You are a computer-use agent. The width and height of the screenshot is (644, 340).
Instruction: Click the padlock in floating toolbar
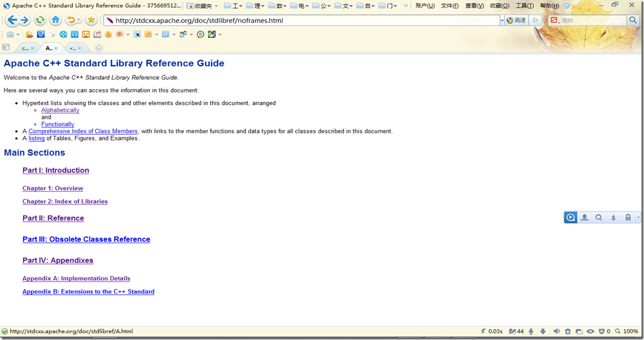628,218
